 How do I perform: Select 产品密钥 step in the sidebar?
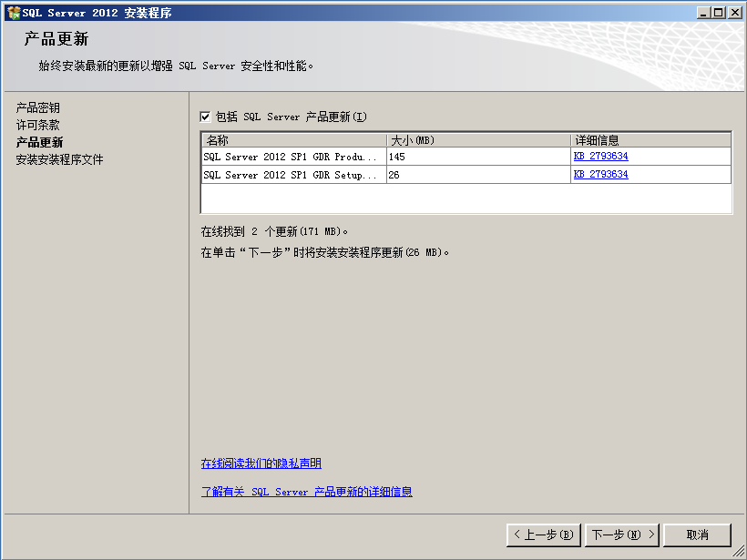(x=38, y=107)
